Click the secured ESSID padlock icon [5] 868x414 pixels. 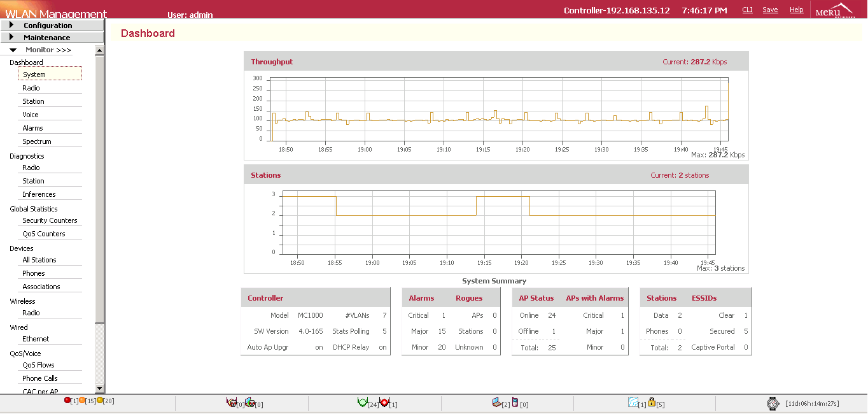[652, 403]
